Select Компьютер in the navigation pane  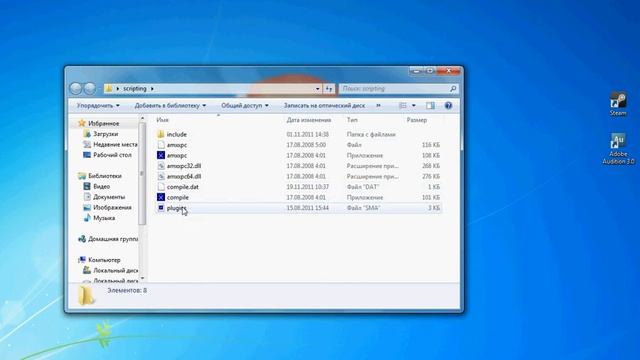[x=104, y=260]
